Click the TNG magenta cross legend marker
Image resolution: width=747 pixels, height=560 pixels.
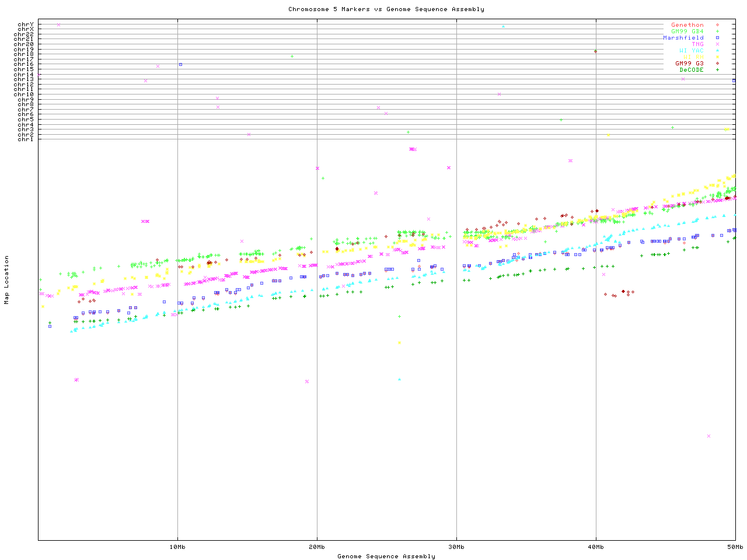[717, 44]
